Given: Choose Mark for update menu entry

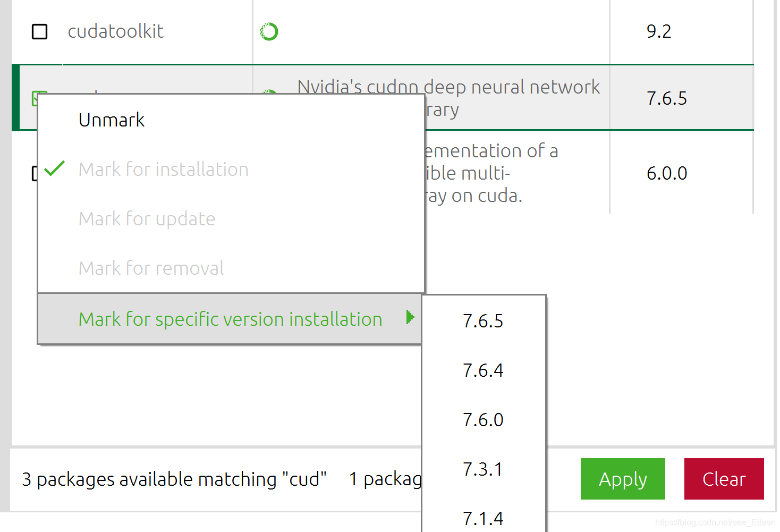Looking at the screenshot, I should (231, 219).
